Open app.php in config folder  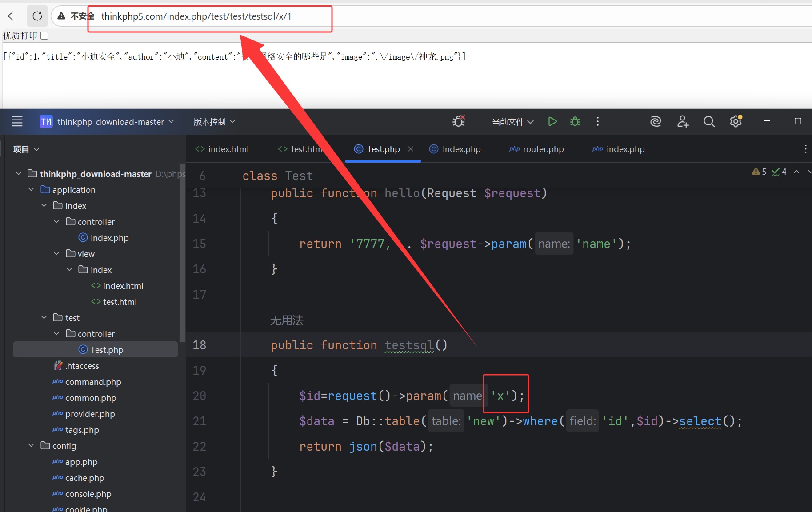tap(75, 462)
